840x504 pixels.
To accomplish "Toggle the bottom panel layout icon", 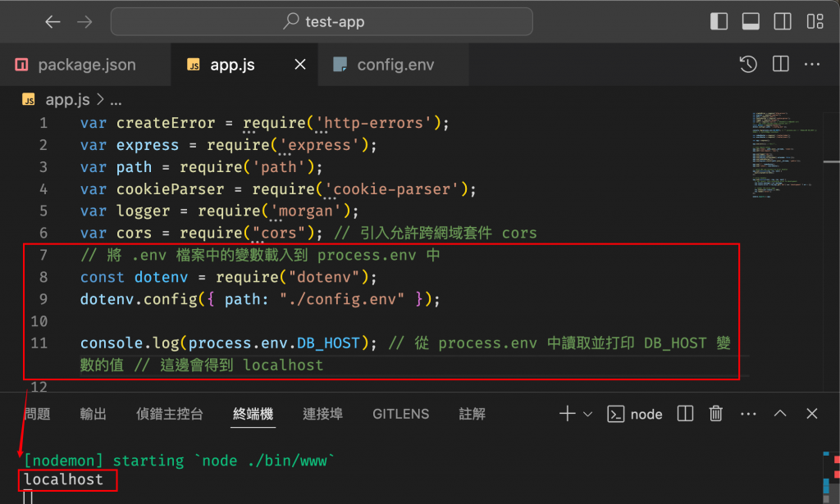I will (x=751, y=21).
